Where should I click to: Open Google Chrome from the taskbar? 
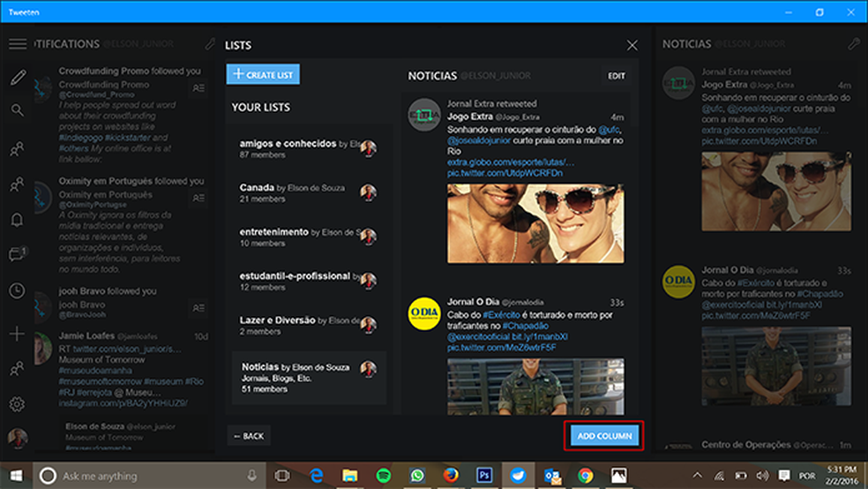pos(586,476)
